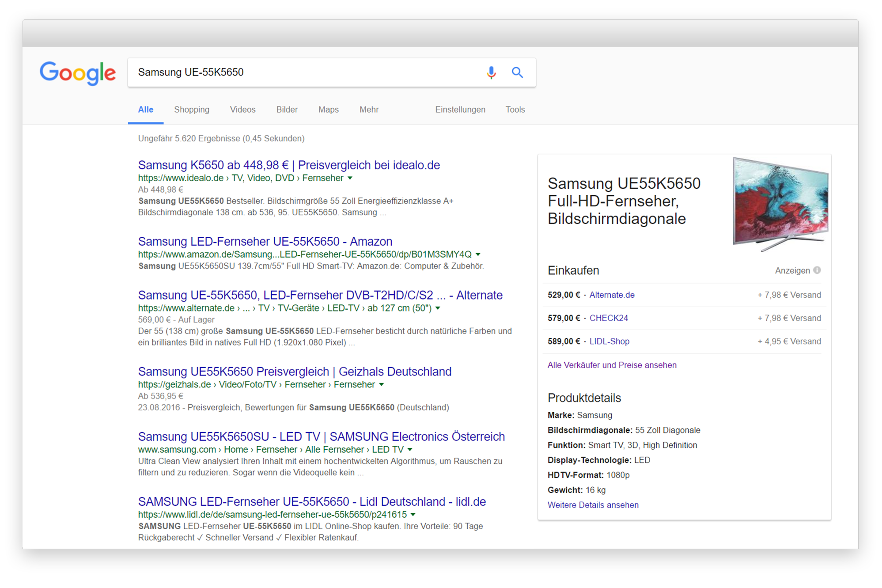Click the Anzeigen info icon

[x=817, y=270]
